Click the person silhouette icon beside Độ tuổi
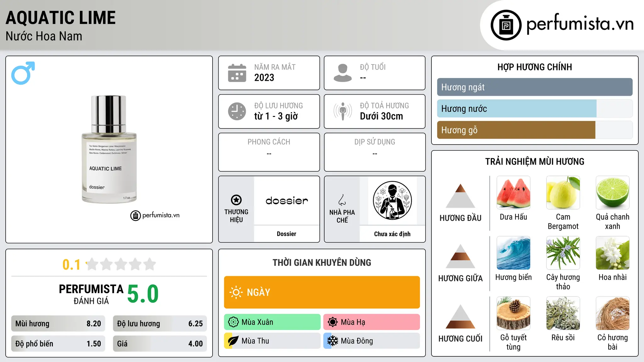 click(342, 73)
